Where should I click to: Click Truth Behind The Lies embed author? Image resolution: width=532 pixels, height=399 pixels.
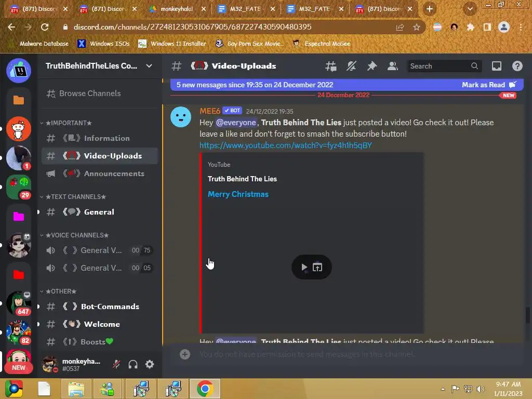click(x=242, y=179)
